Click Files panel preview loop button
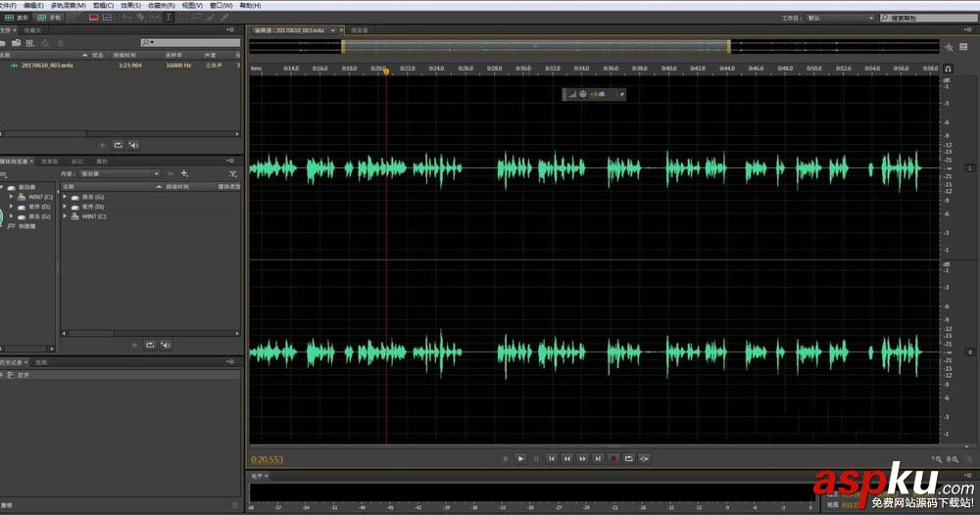Viewport: 980px width, 515px height. [119, 145]
